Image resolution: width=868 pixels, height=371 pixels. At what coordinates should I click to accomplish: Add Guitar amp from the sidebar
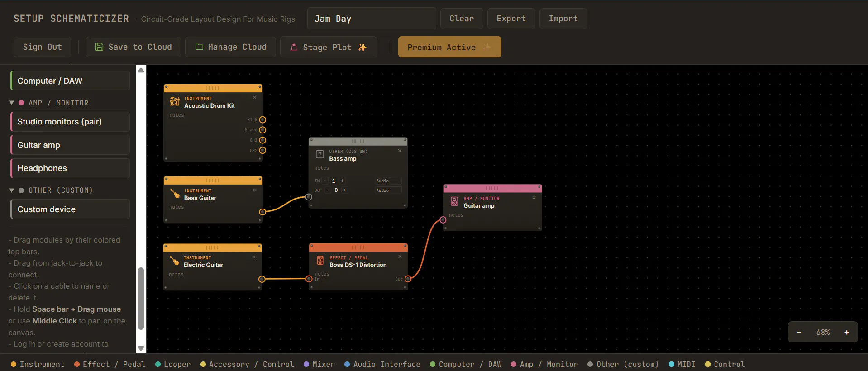point(70,145)
